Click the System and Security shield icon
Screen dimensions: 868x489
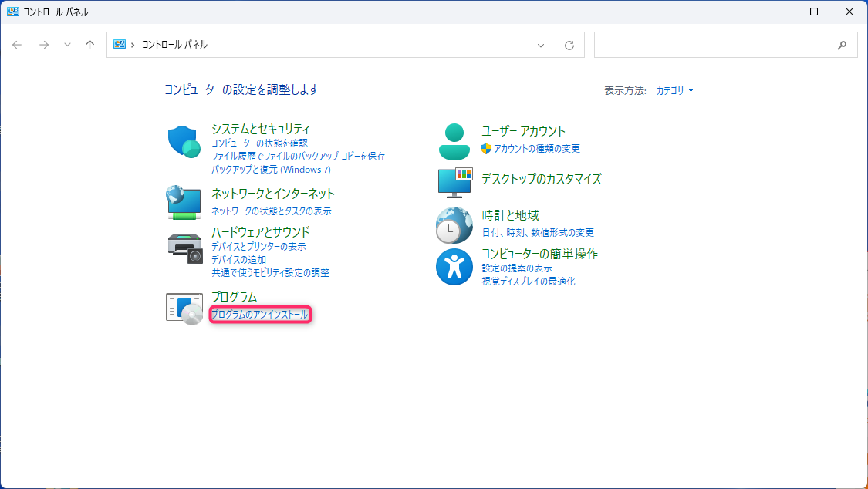[184, 142]
